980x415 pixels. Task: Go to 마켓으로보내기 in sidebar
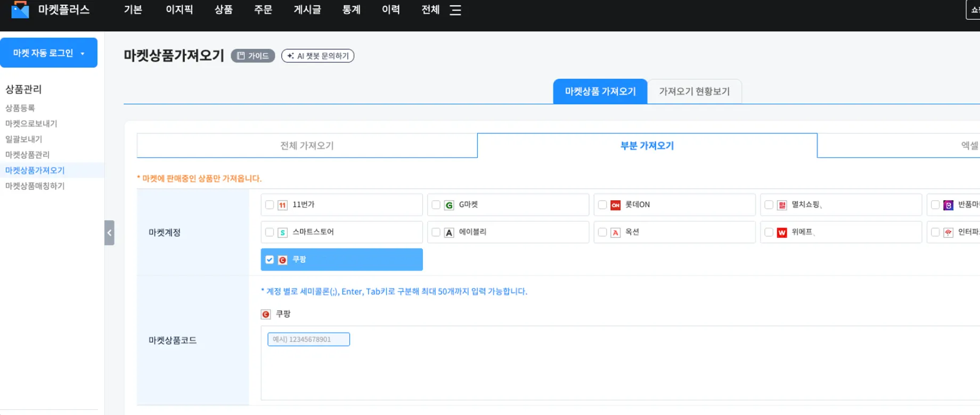pyautogui.click(x=31, y=124)
